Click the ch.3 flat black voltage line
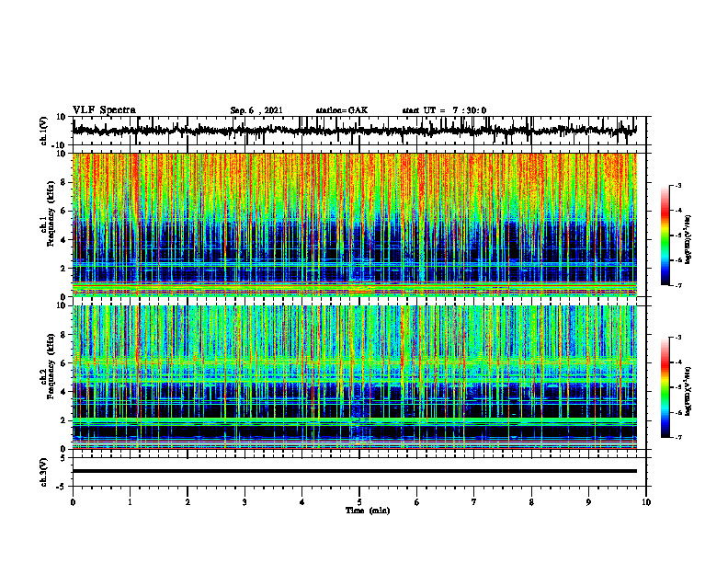The height and width of the screenshot is (563, 728). [355, 471]
